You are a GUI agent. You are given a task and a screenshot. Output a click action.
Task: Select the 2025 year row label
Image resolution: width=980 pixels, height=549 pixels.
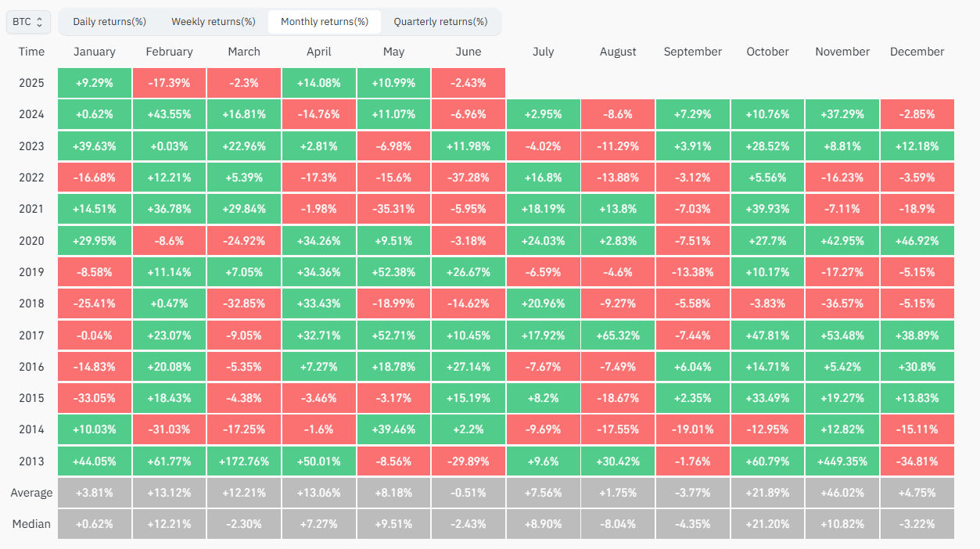[x=31, y=82]
